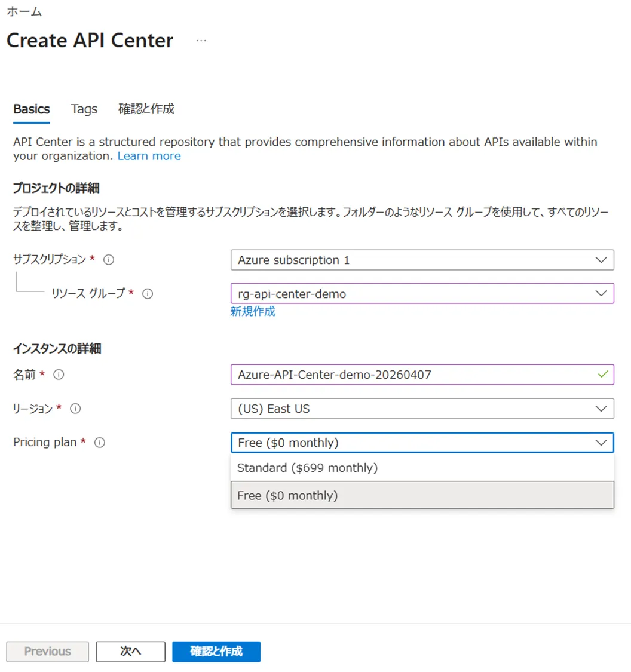Choose Free ($0 monthly) from list
The image size is (631, 672).
pos(287,495)
